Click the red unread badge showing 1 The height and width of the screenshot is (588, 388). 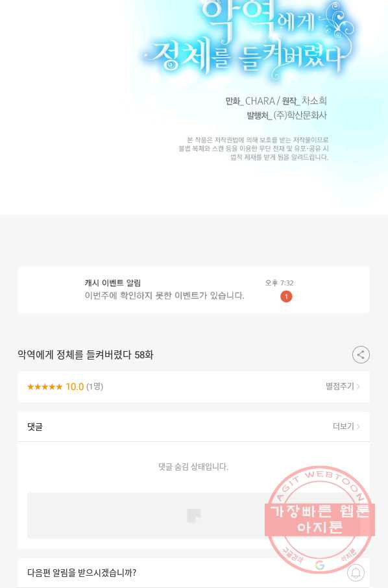point(286,297)
